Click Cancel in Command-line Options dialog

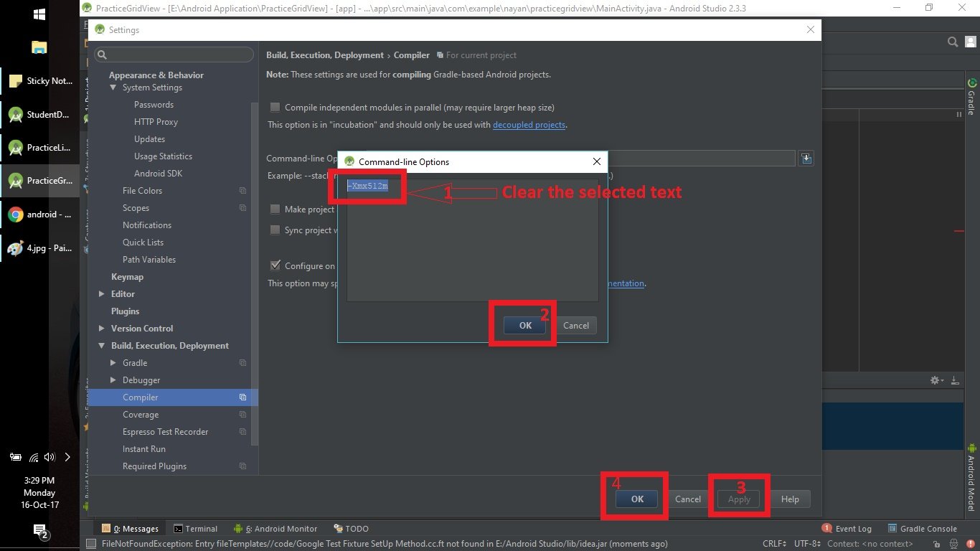tap(576, 326)
